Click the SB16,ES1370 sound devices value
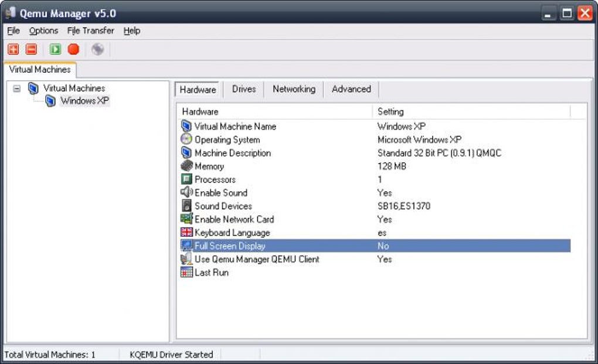Screen dimensions: 598x364 click(x=404, y=206)
